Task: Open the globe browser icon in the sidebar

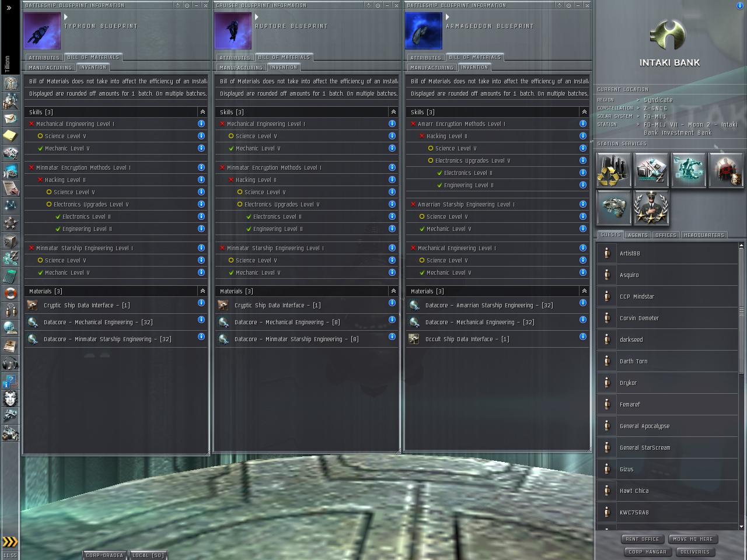Action: point(11,328)
